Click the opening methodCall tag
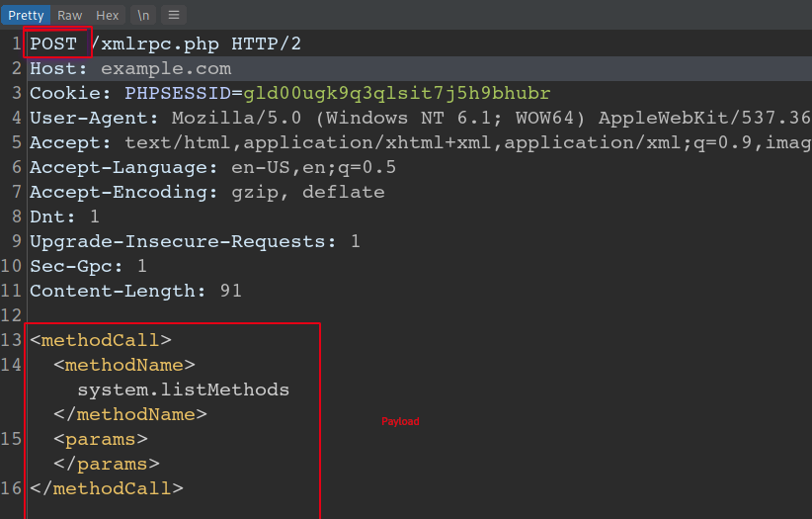The height and width of the screenshot is (519, 812). coord(101,340)
